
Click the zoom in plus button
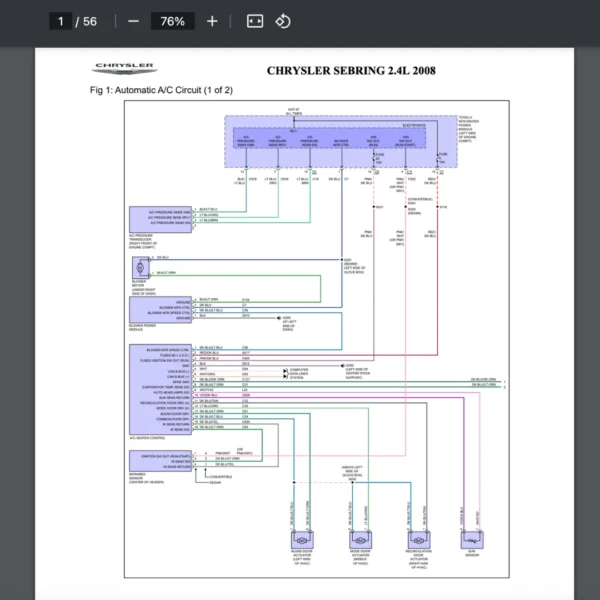(212, 21)
